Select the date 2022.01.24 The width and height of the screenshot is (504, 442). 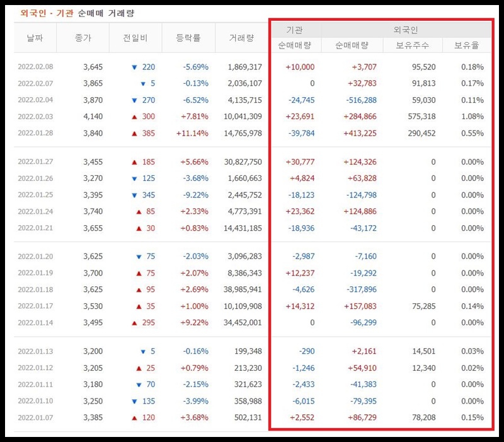click(35, 211)
